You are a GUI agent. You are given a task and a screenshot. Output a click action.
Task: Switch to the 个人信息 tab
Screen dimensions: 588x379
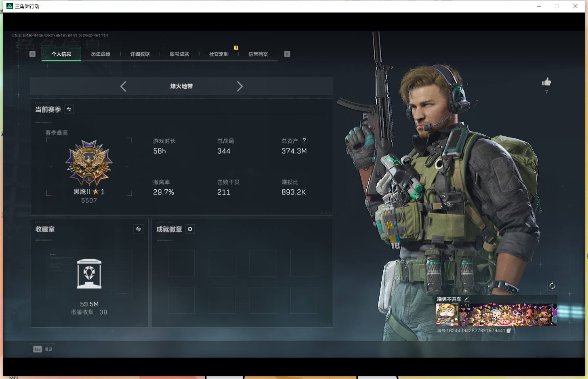[x=61, y=54]
